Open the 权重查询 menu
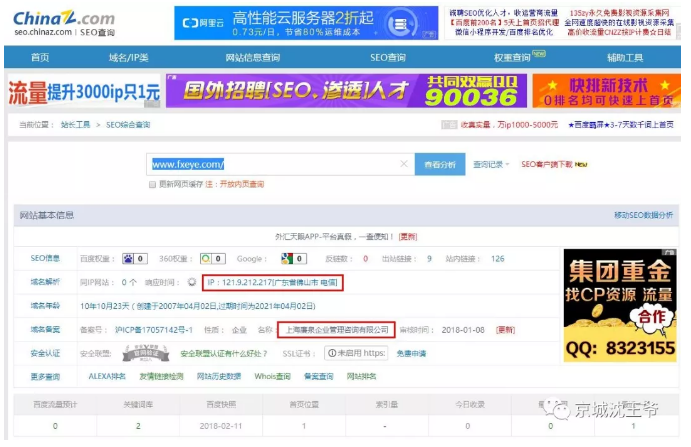 (512, 57)
